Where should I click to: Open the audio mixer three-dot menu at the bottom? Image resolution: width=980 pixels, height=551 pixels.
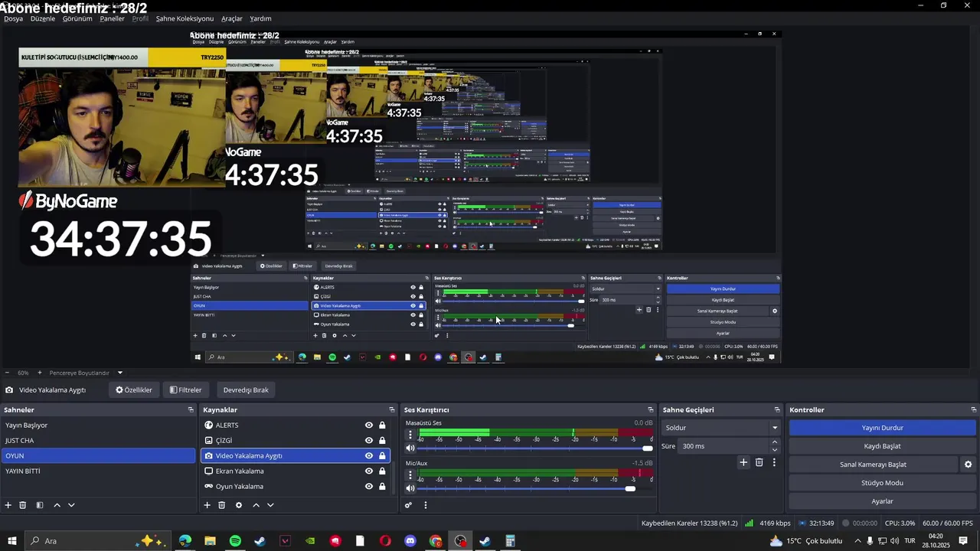426,505
